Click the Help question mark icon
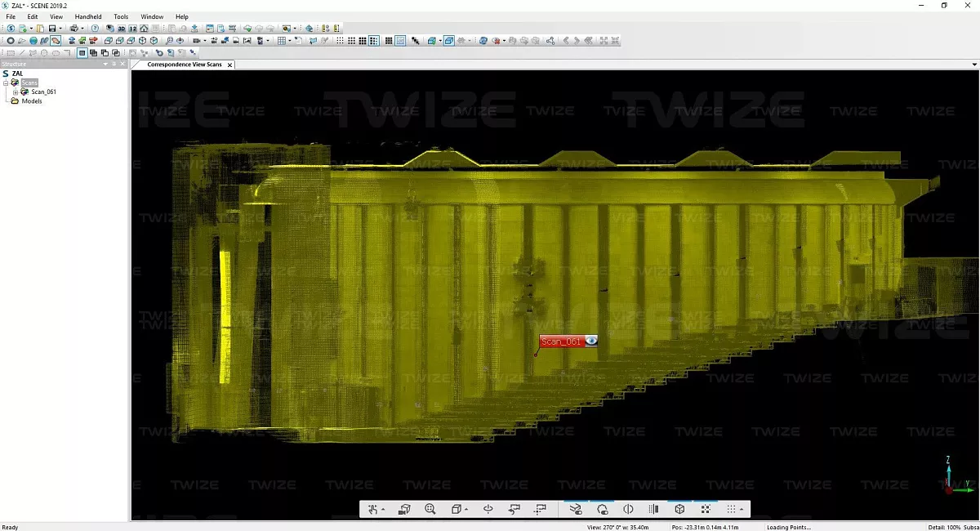 pos(95,29)
